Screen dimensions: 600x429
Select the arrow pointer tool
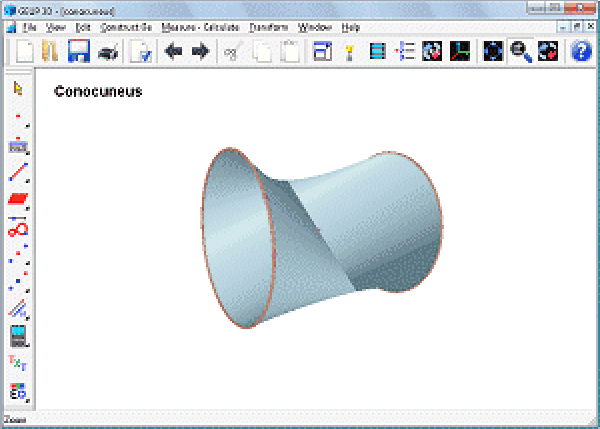[18, 89]
